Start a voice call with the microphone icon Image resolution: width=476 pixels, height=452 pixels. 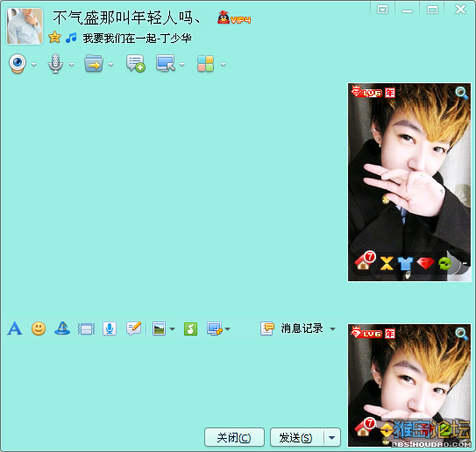[55, 63]
